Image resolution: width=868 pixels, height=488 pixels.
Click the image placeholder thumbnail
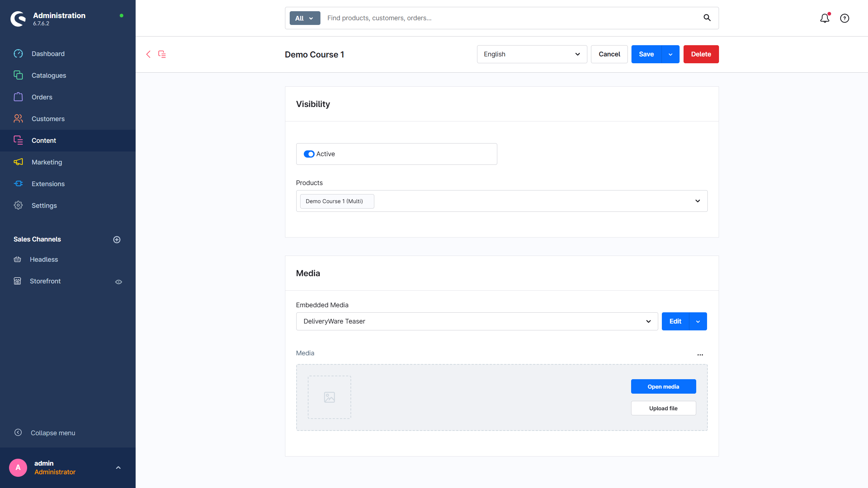pos(329,397)
